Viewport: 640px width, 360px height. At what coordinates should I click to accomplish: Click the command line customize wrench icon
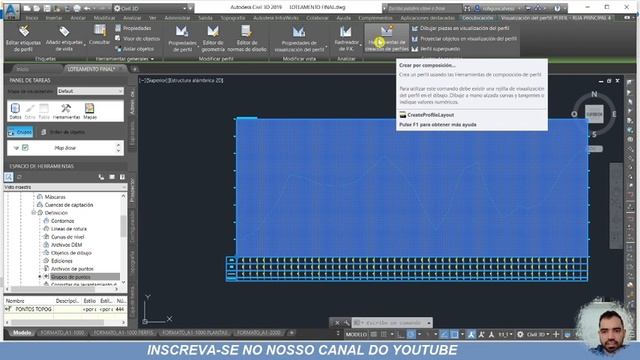point(346,322)
